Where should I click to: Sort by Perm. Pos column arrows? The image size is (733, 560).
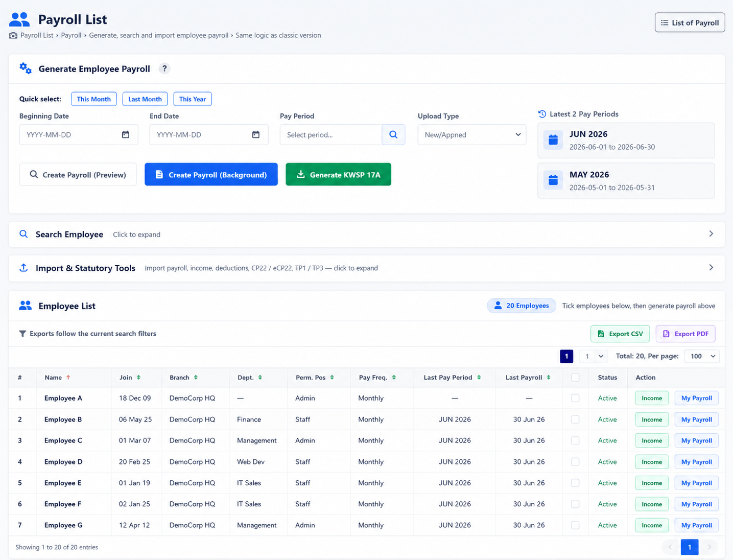click(x=332, y=378)
